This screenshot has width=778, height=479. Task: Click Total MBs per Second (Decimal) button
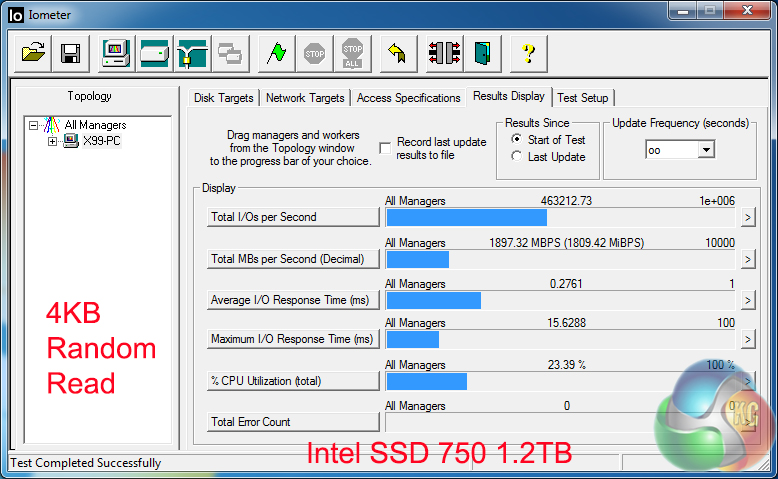click(293, 259)
